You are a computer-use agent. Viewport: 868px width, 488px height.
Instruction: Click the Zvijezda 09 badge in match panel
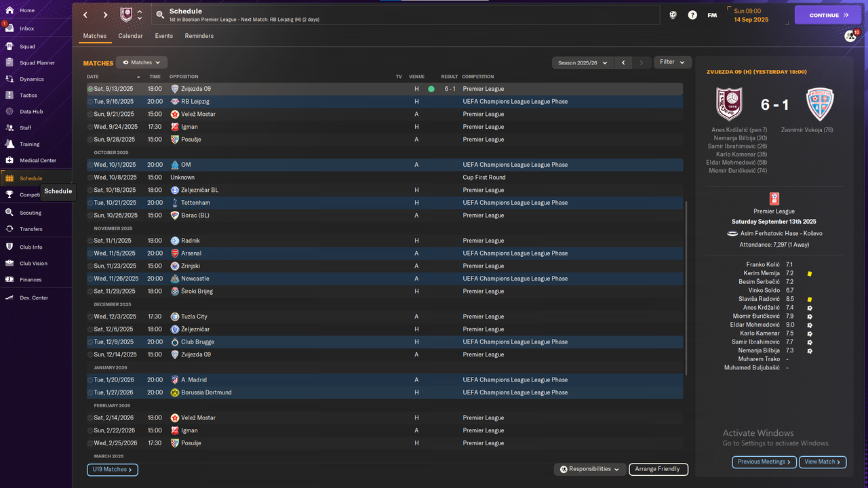coord(819,104)
